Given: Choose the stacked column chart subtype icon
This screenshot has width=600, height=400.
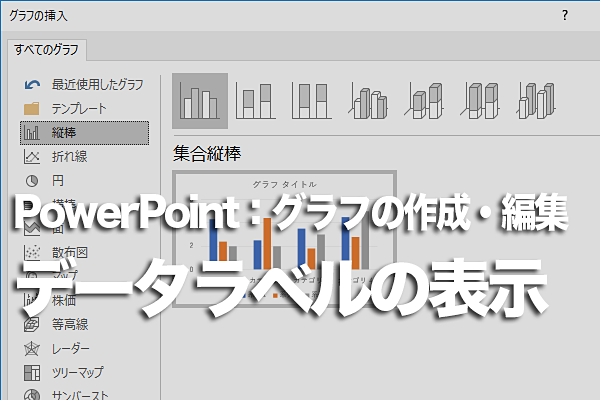Looking at the screenshot, I should click(256, 101).
